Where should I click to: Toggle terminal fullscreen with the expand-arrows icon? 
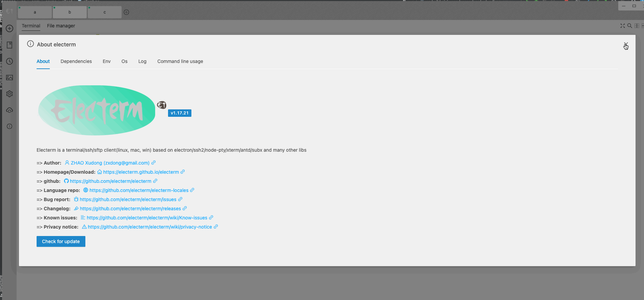pyautogui.click(x=623, y=26)
